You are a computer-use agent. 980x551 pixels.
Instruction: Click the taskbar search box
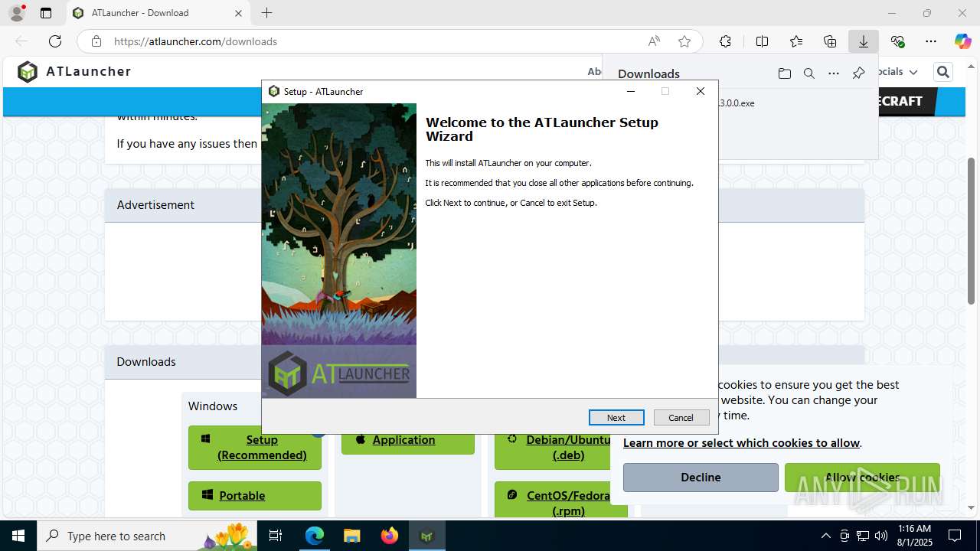click(148, 536)
